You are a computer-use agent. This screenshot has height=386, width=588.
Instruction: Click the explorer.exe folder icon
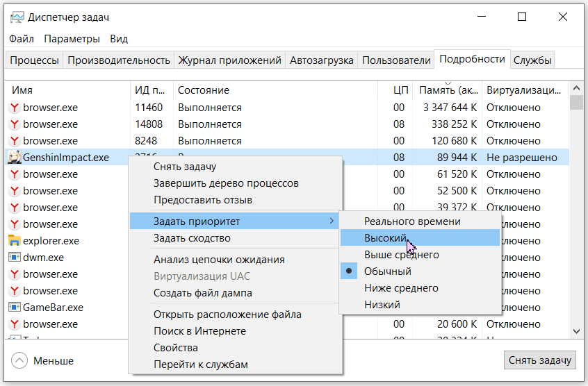pyautogui.click(x=15, y=241)
